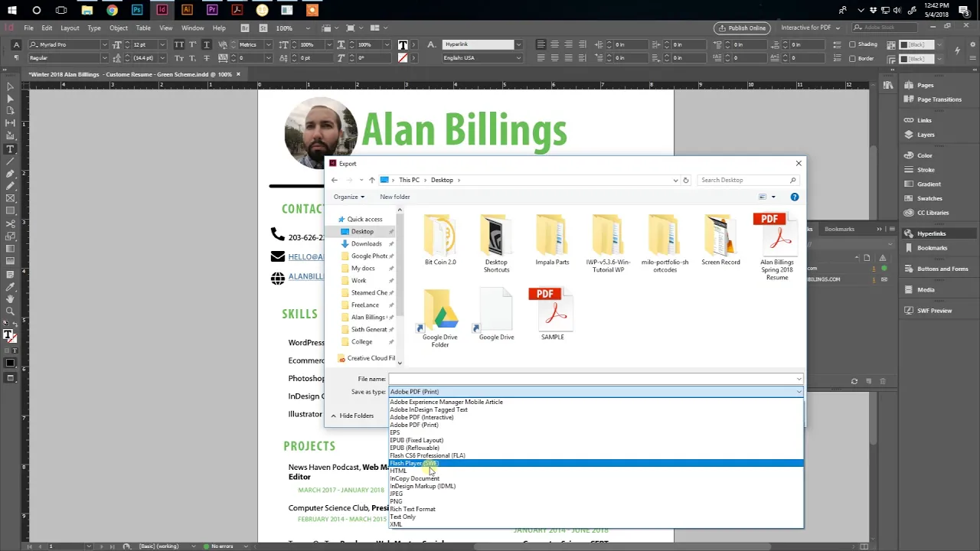Image resolution: width=980 pixels, height=551 pixels.
Task: Open the Window menu
Action: click(193, 28)
